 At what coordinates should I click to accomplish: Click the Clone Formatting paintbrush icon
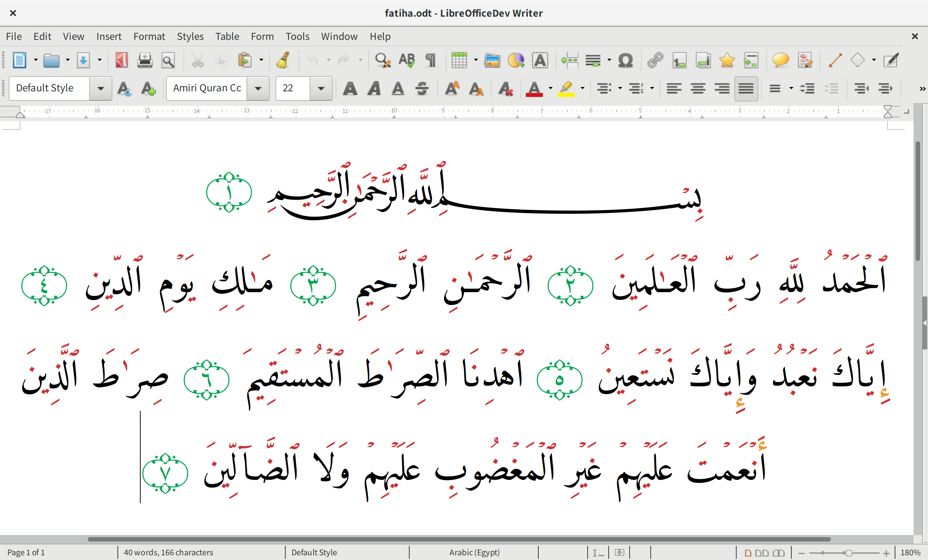[x=283, y=60]
